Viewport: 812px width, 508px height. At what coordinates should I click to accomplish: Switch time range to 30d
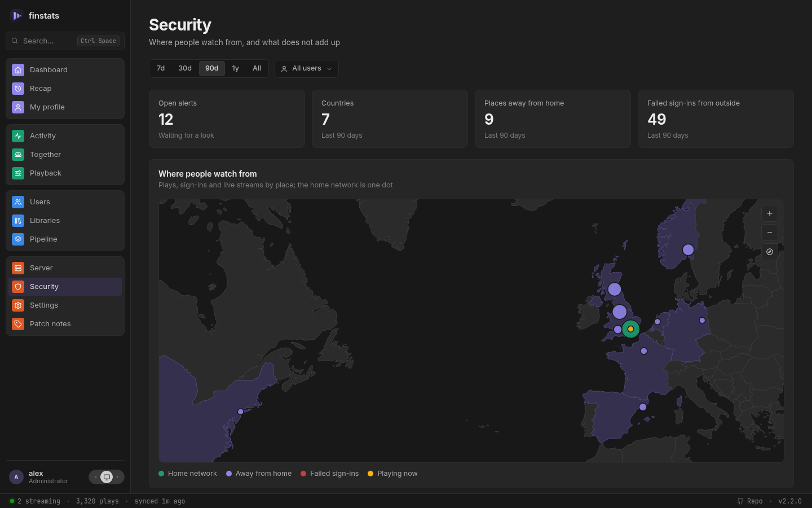click(x=185, y=68)
